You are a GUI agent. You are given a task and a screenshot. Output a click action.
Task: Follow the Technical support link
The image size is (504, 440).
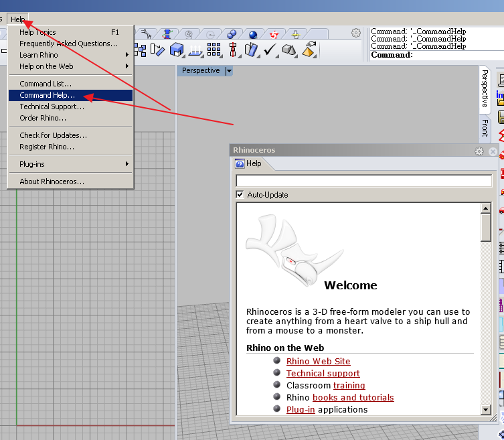click(x=323, y=373)
